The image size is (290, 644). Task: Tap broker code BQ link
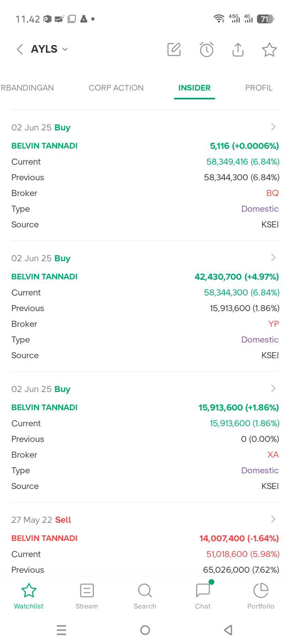click(x=272, y=193)
